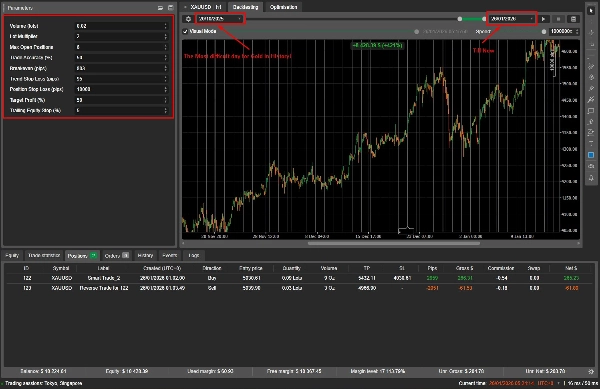Adjust the speed value stepper
600x389 pixels.
577,31
